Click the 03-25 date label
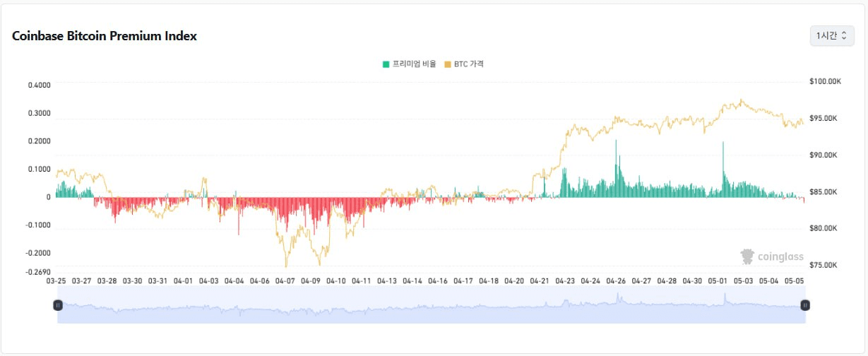 [57, 281]
